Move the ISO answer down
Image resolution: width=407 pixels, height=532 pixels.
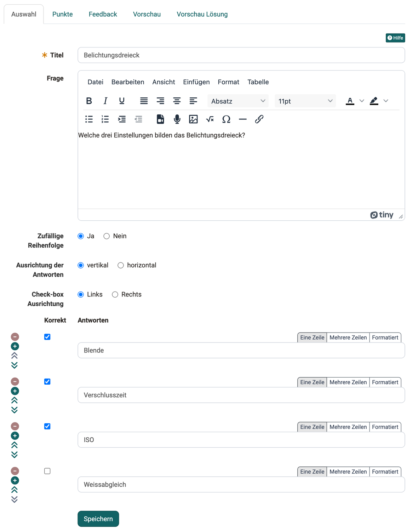point(15,454)
